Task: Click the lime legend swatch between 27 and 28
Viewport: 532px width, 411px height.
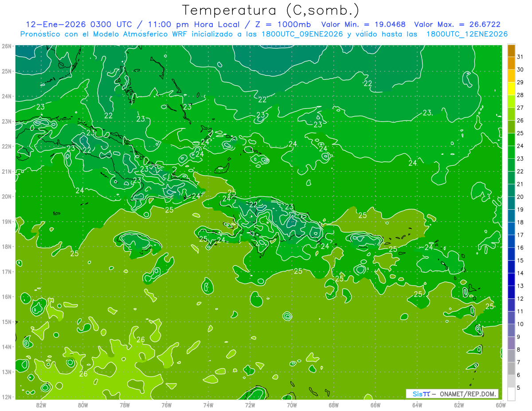Action: click(x=511, y=102)
